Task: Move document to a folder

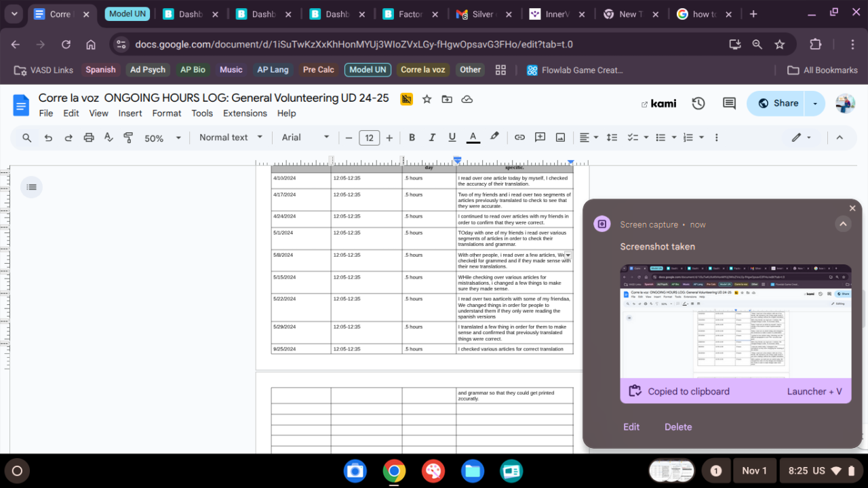Action: point(447,99)
